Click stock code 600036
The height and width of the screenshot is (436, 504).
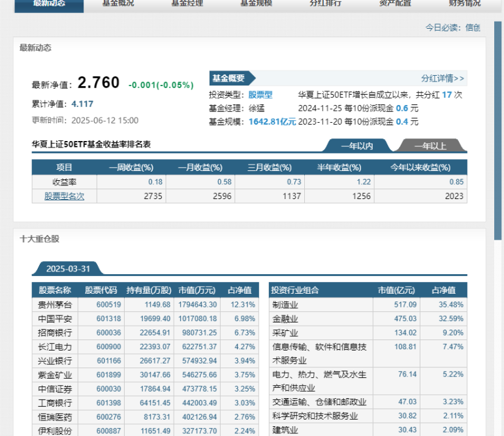[108, 332]
